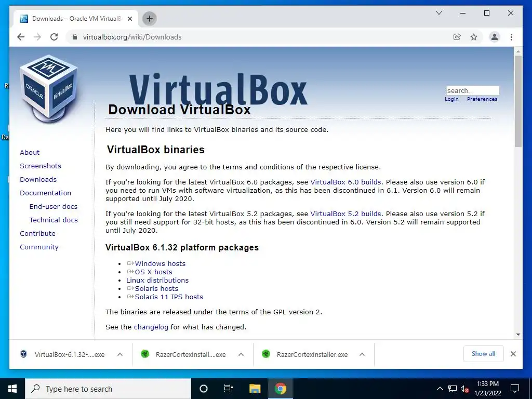Select the Downloads browser tab
The image size is (532, 399).
76,19
